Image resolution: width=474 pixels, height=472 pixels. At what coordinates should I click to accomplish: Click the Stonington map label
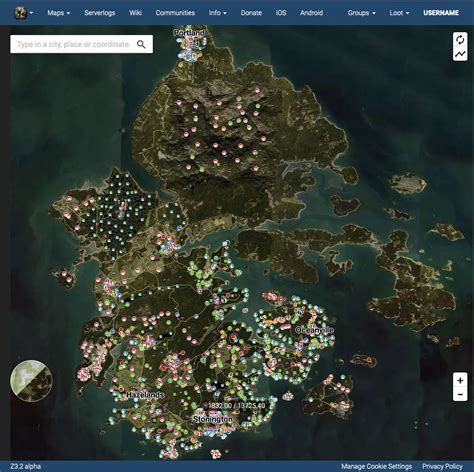tap(213, 419)
